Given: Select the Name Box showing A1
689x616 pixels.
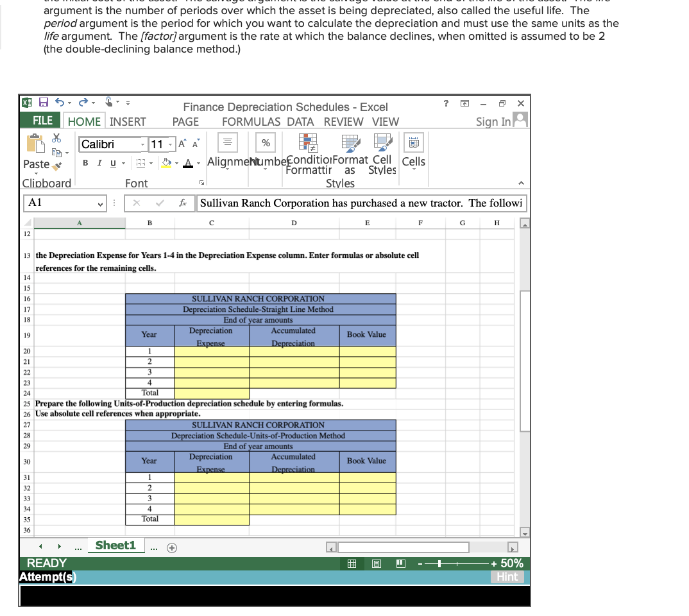Looking at the screenshot, I should pos(61,203).
